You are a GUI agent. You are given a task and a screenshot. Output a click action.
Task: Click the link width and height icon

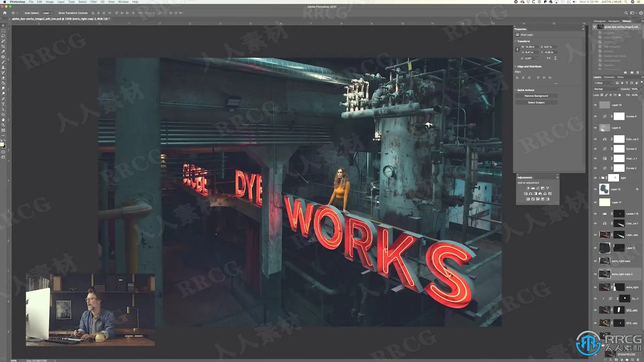click(517, 50)
